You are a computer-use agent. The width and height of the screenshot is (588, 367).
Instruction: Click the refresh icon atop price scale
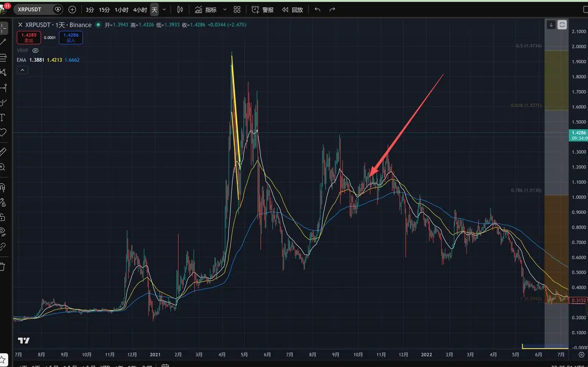[x=562, y=24]
